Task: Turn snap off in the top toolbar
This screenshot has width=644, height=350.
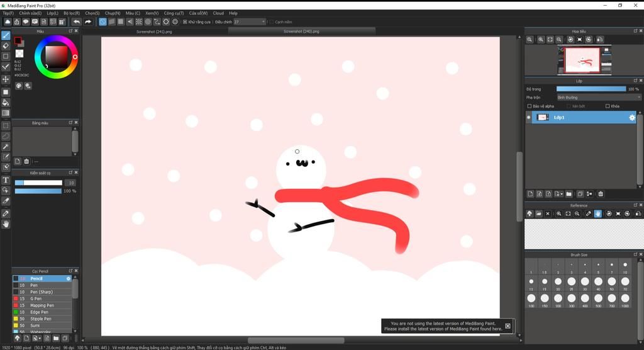Action: coord(103,22)
